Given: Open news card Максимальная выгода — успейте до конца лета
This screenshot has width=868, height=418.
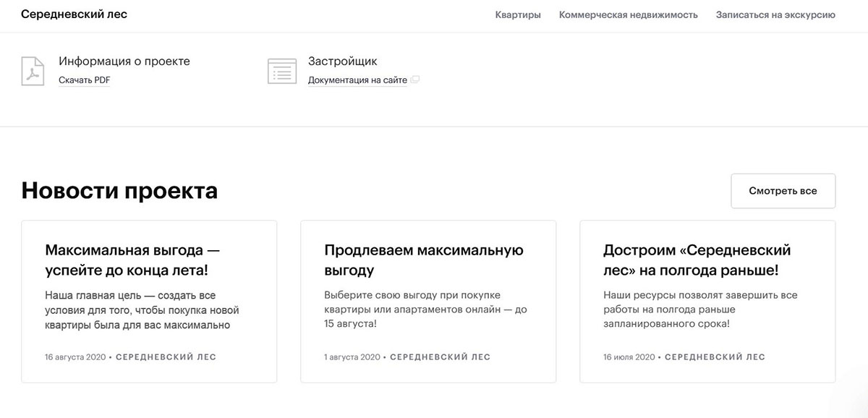Looking at the screenshot, I should pyautogui.click(x=149, y=302).
